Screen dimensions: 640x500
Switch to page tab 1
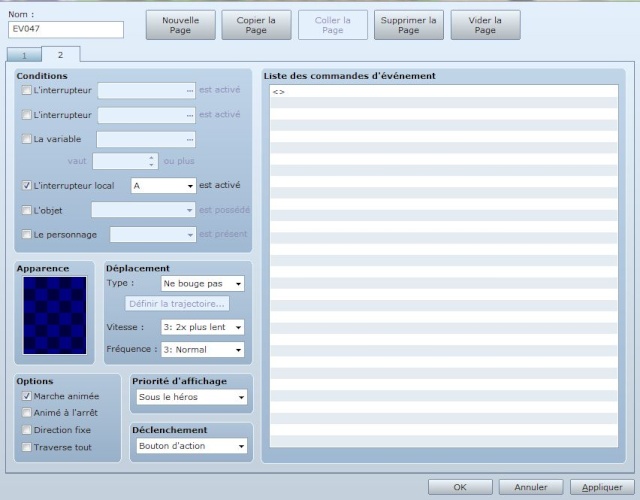pos(24,55)
